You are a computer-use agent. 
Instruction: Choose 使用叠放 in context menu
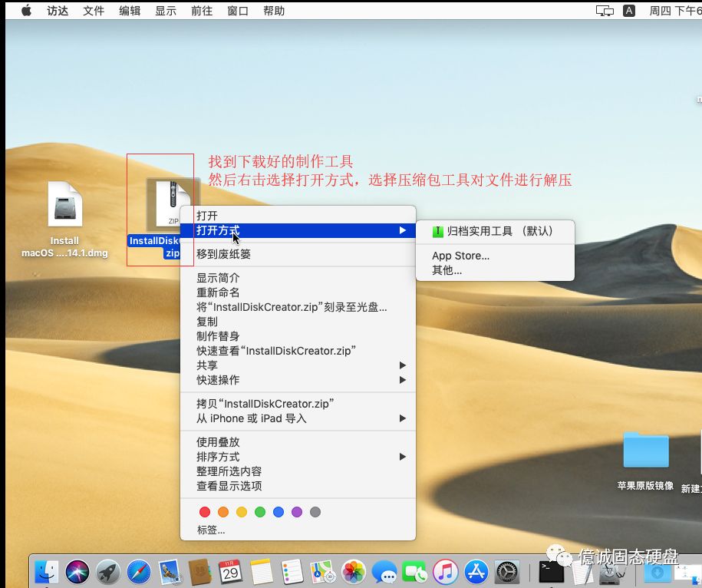click(298, 442)
